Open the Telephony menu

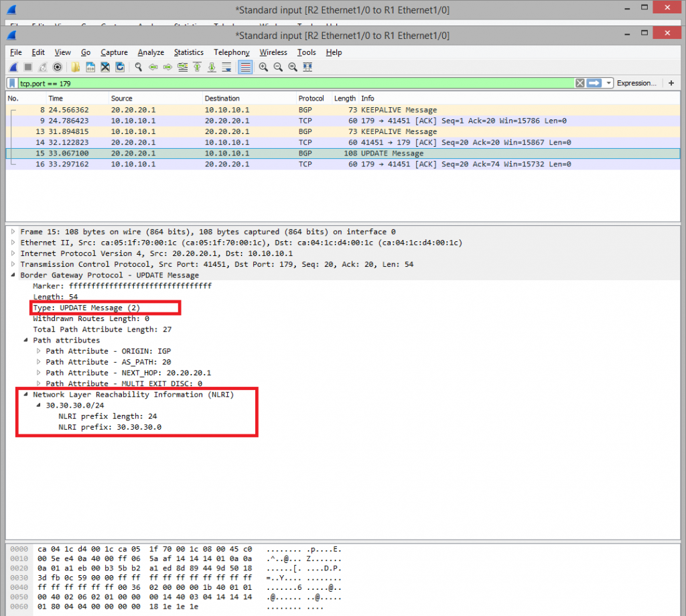click(231, 52)
